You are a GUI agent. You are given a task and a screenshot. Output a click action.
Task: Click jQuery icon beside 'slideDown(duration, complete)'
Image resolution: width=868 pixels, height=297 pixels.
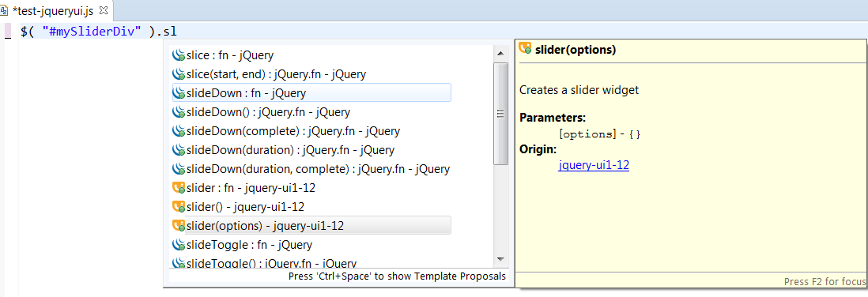(178, 169)
